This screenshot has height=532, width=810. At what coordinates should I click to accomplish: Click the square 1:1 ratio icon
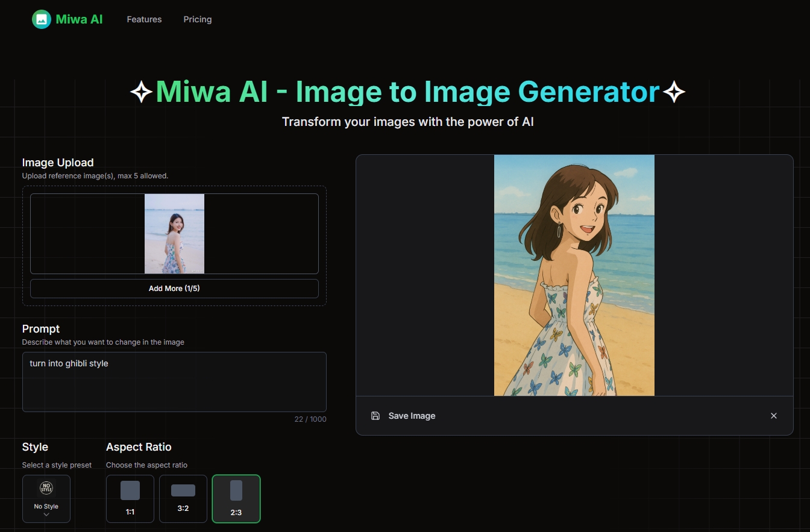[x=130, y=490]
